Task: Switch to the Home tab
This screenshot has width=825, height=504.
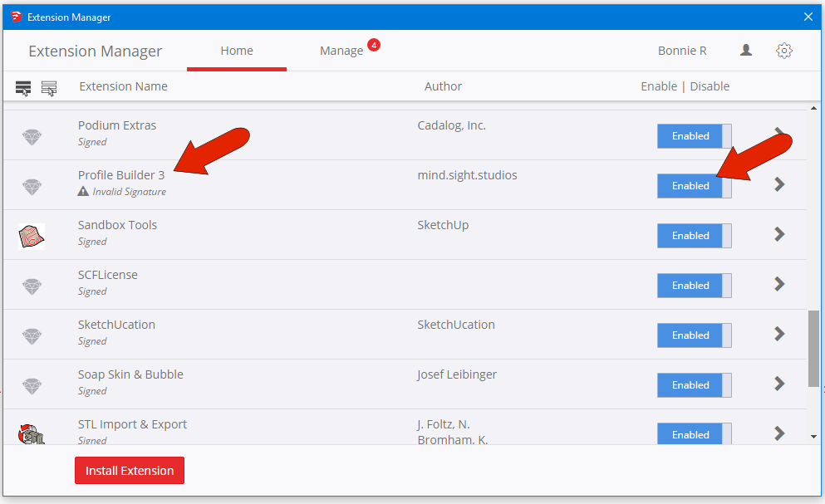Action: (x=237, y=51)
